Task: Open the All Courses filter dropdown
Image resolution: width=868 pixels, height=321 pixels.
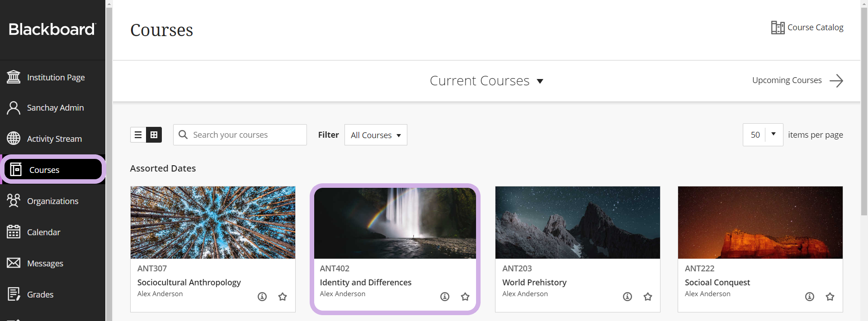Action: click(376, 135)
